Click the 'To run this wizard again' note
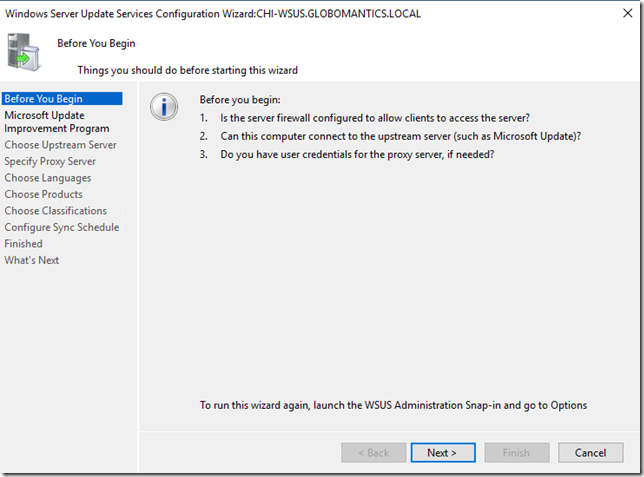This screenshot has width=644, height=477. click(x=393, y=405)
